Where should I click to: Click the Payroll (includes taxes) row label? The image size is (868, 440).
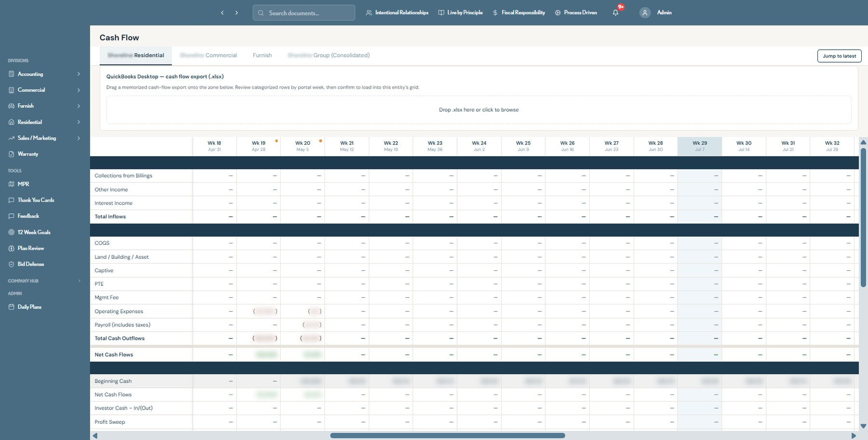click(122, 325)
